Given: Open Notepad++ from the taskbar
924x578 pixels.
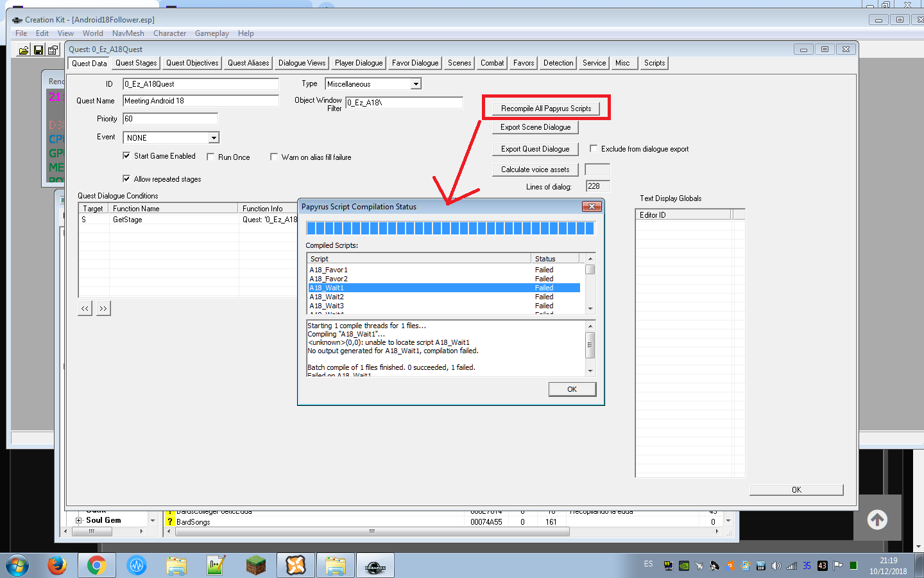Looking at the screenshot, I should [216, 566].
